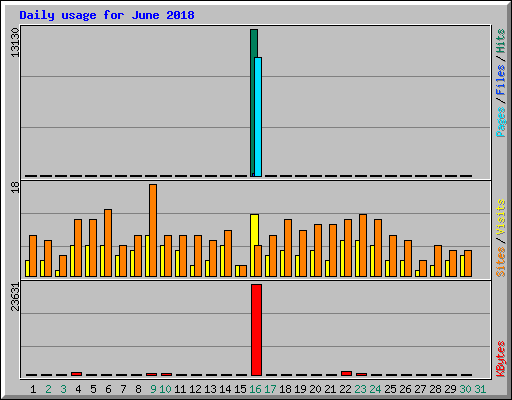Screen dimensions: 512x400
Task: Click day label 13 on the x-axis
Action: pyautogui.click(x=210, y=389)
